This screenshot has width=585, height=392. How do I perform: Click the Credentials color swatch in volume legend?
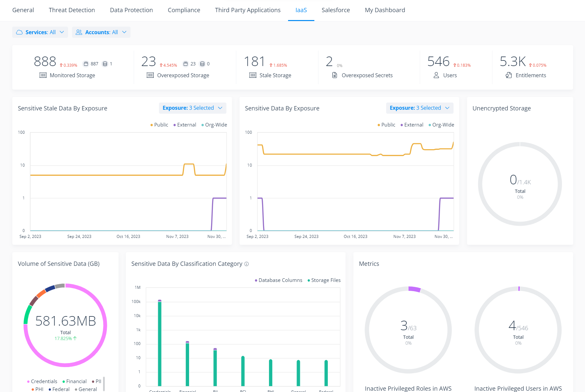click(x=28, y=381)
